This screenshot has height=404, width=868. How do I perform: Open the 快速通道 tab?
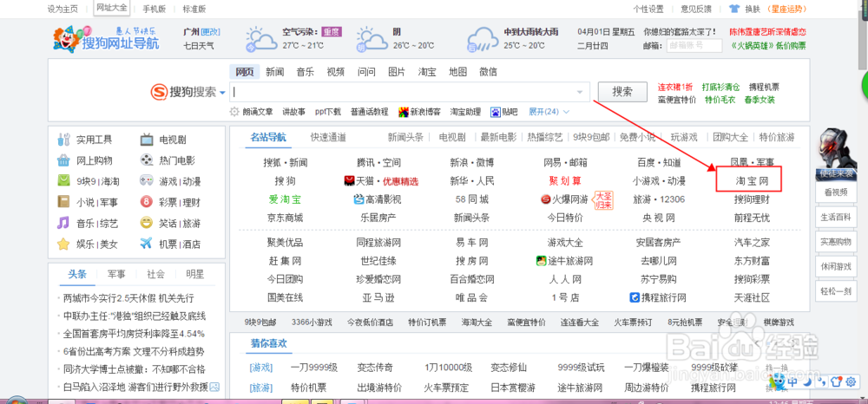pos(328,137)
